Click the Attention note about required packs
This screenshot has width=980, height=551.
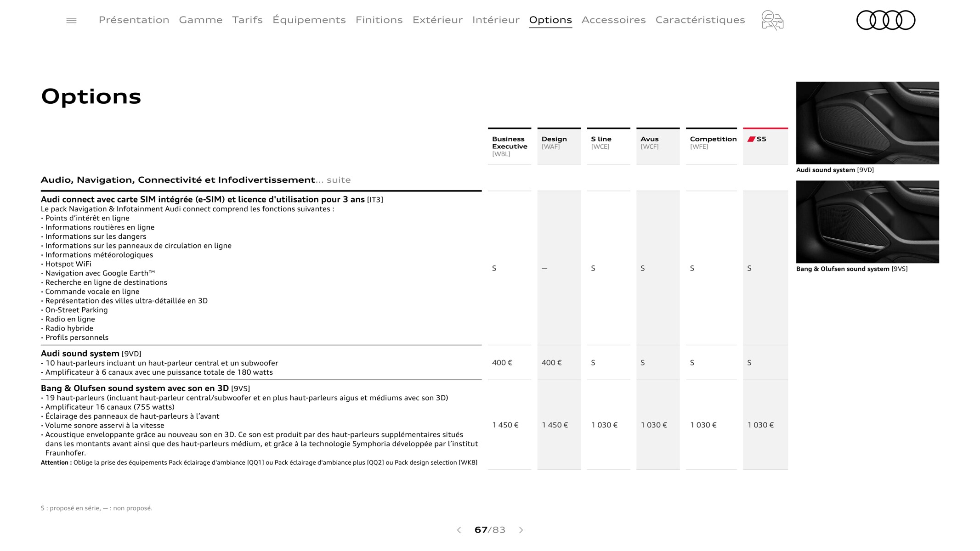pos(259,462)
